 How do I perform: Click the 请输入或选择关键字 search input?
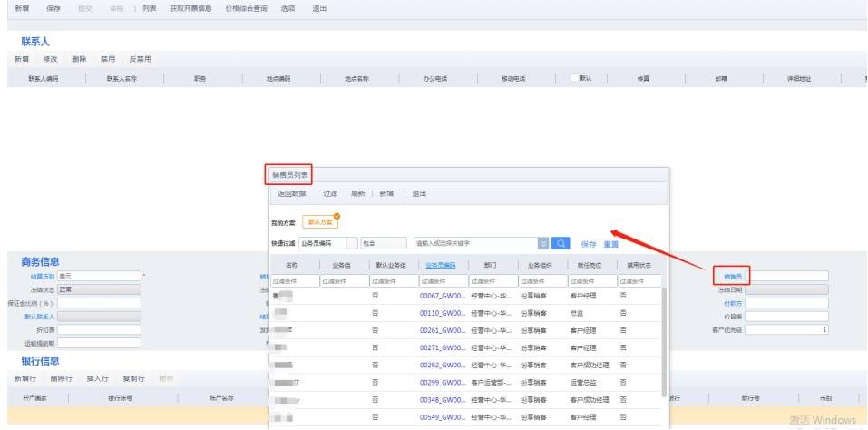(475, 243)
